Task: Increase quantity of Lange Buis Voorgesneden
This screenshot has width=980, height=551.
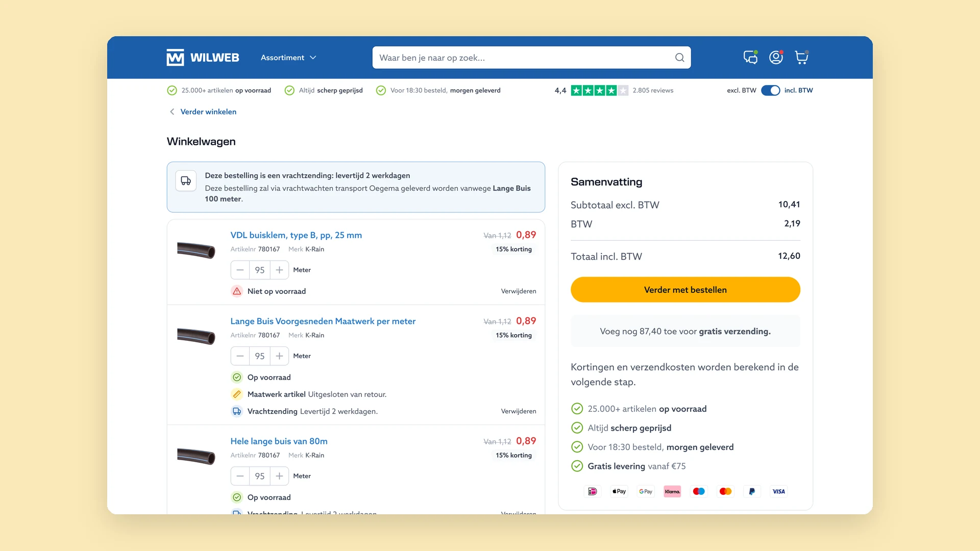Action: pos(279,356)
